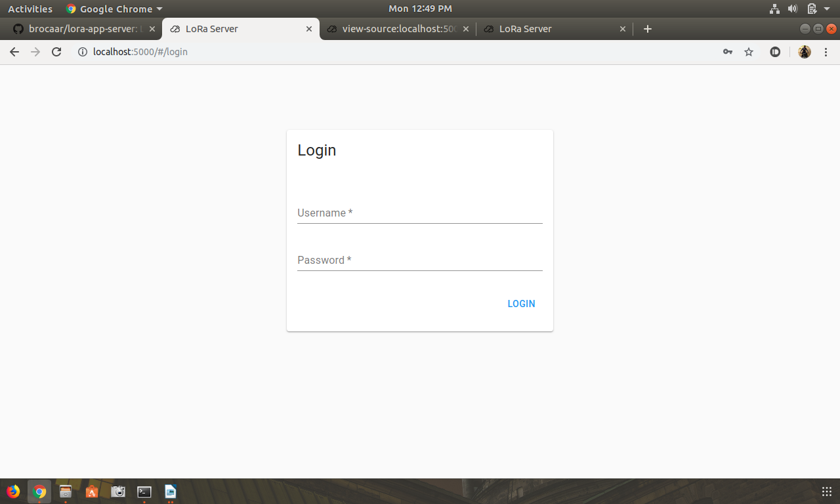Open saved passwords key icon in address bar
The height and width of the screenshot is (504, 840).
728,52
